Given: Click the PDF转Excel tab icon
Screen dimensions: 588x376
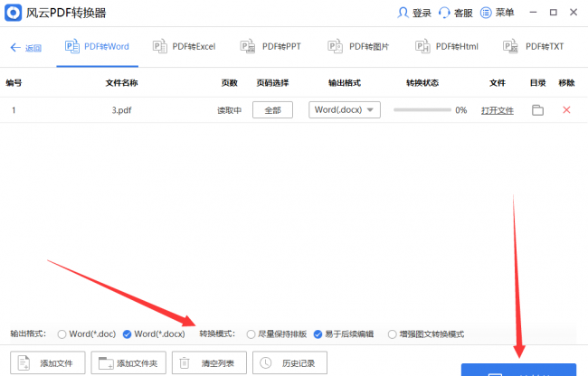Looking at the screenshot, I should tap(160, 46).
